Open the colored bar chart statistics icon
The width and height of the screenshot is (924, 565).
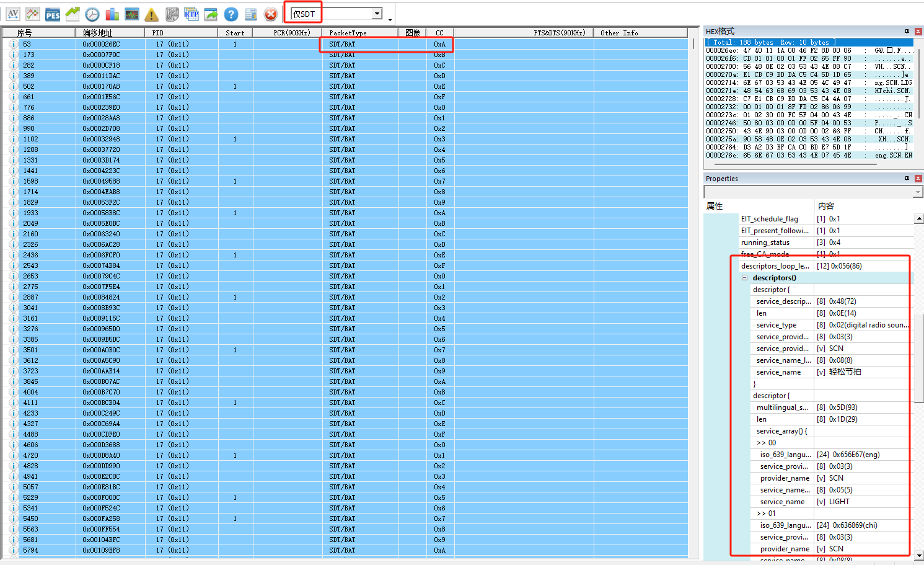112,14
